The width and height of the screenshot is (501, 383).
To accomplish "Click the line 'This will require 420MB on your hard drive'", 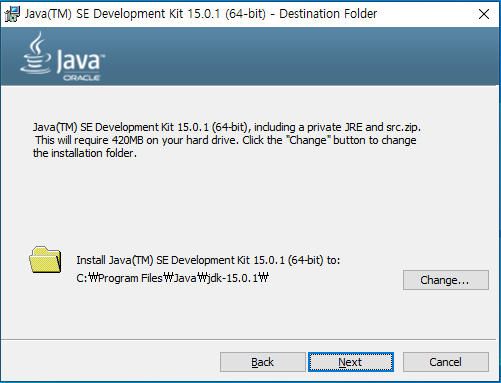I will coord(137,140).
